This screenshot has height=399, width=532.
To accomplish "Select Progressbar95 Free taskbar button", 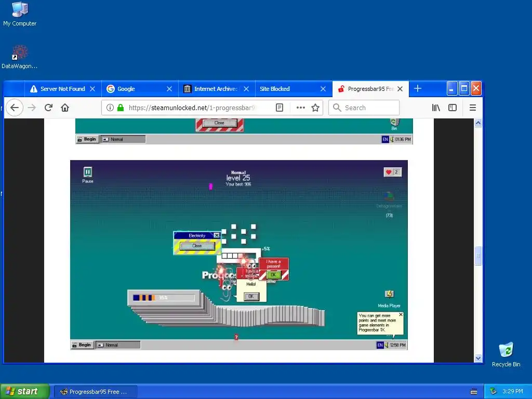I will click(x=96, y=392).
